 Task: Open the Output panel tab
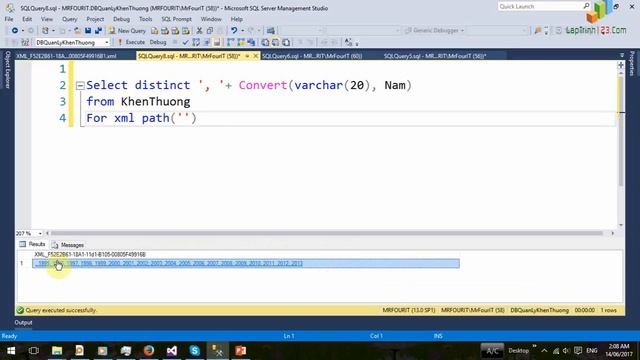pos(23,322)
